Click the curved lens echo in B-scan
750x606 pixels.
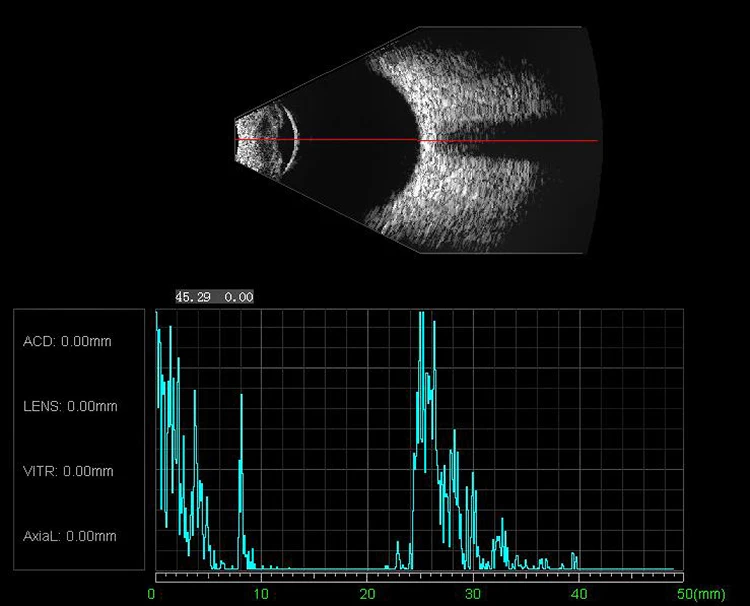tap(292, 138)
